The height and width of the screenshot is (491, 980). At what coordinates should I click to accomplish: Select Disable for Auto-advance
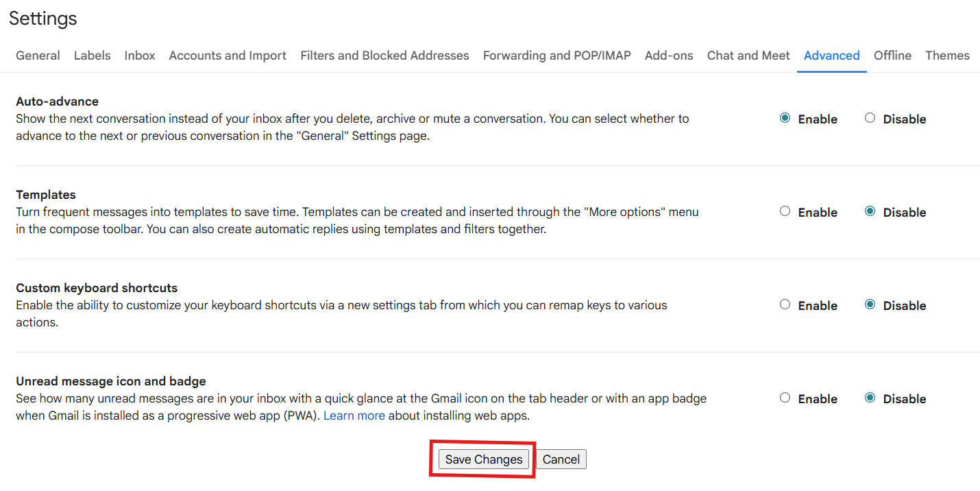(x=870, y=118)
